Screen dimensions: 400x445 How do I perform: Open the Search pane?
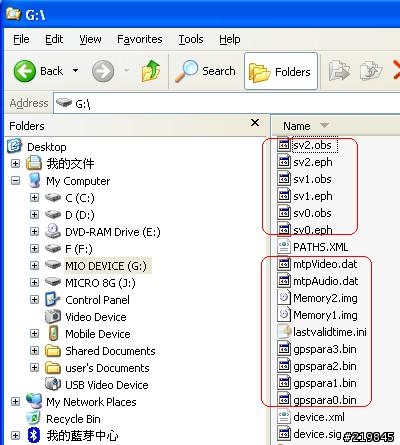(205, 71)
